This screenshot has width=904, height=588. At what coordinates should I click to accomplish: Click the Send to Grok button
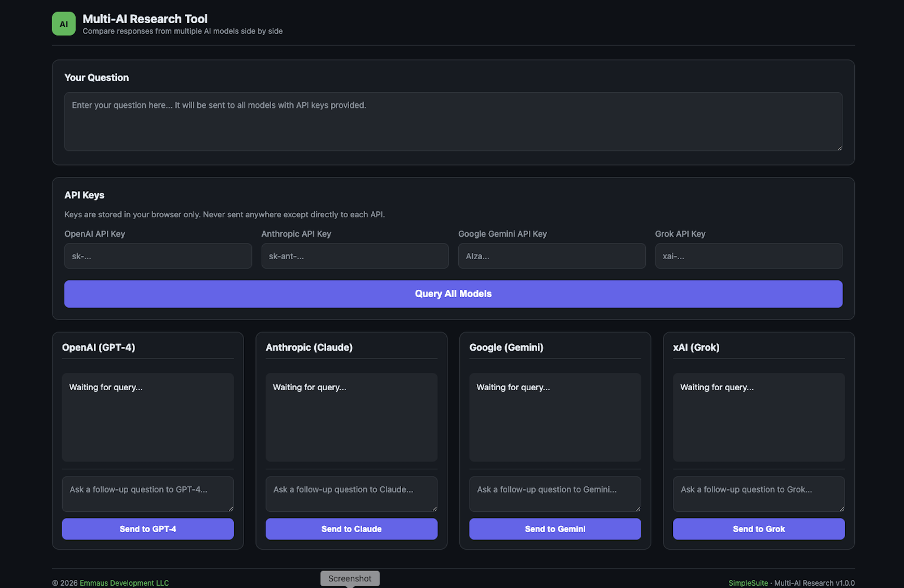pyautogui.click(x=758, y=529)
